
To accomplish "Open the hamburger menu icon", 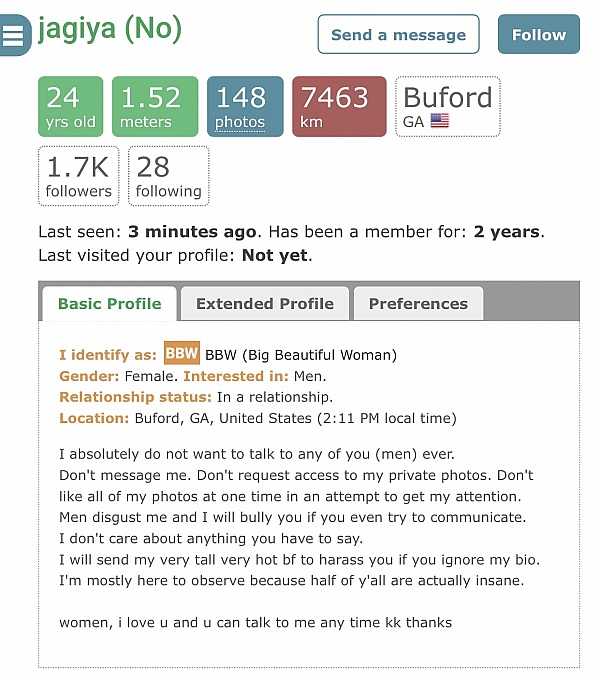I will (13, 35).
